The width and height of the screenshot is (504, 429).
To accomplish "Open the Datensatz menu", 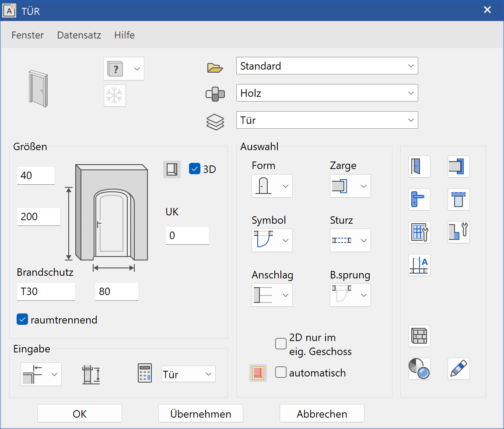I will point(79,35).
